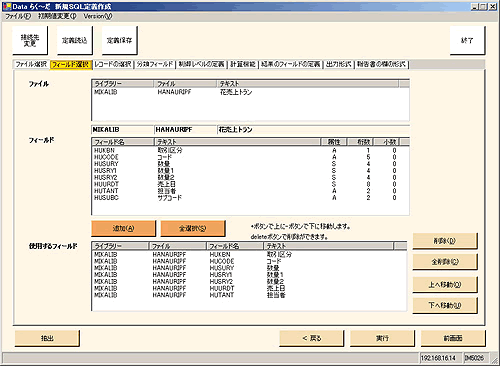Open the 計算機能 tab
Image resolution: width=500 pixels, height=366 pixels.
pyautogui.click(x=243, y=64)
